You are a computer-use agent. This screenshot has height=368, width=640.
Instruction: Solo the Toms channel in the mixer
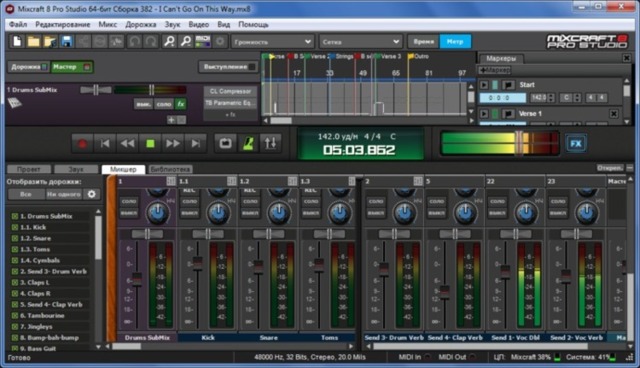click(x=311, y=202)
